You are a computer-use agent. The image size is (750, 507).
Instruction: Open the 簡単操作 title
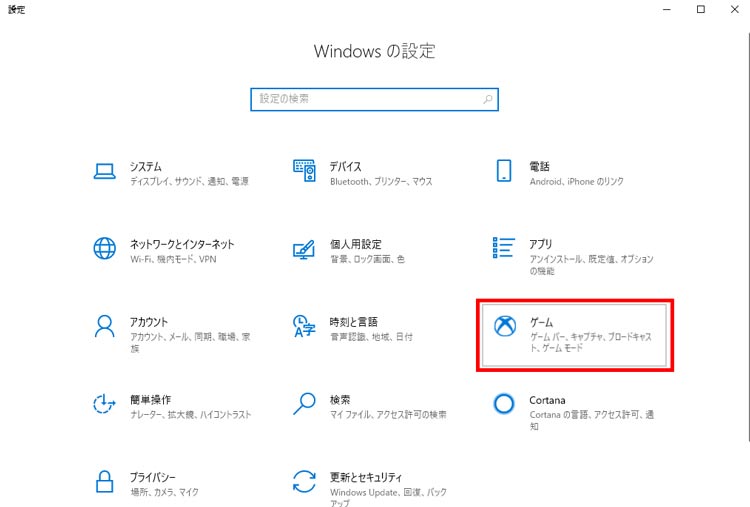coord(150,399)
